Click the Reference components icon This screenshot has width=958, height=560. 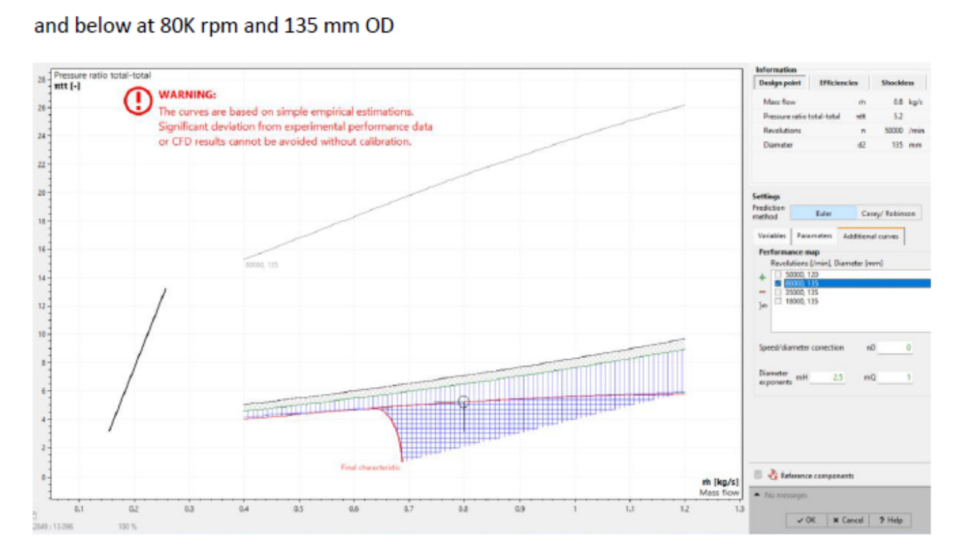click(x=772, y=475)
